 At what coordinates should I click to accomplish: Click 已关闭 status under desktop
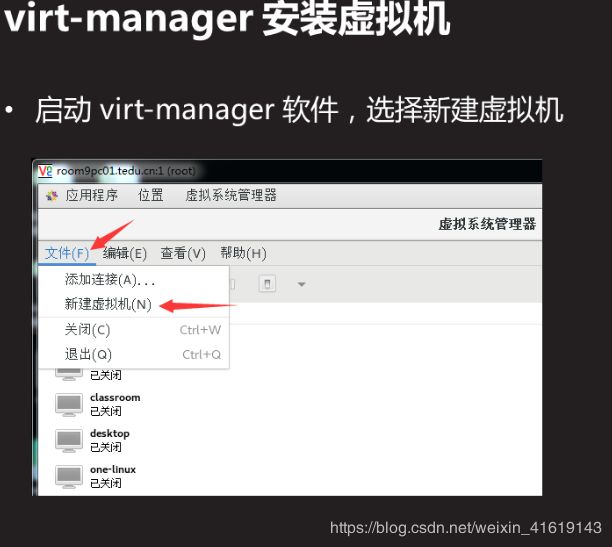tap(106, 447)
